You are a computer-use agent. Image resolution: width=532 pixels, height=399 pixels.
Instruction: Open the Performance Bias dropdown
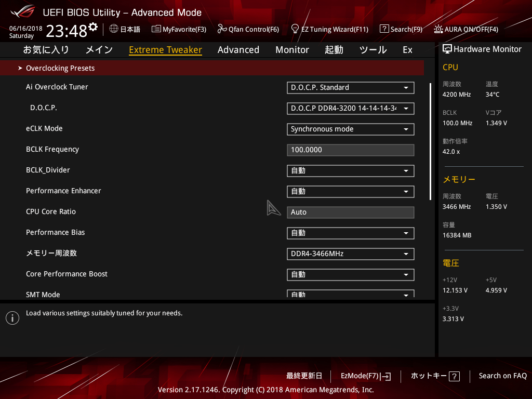(x=351, y=233)
